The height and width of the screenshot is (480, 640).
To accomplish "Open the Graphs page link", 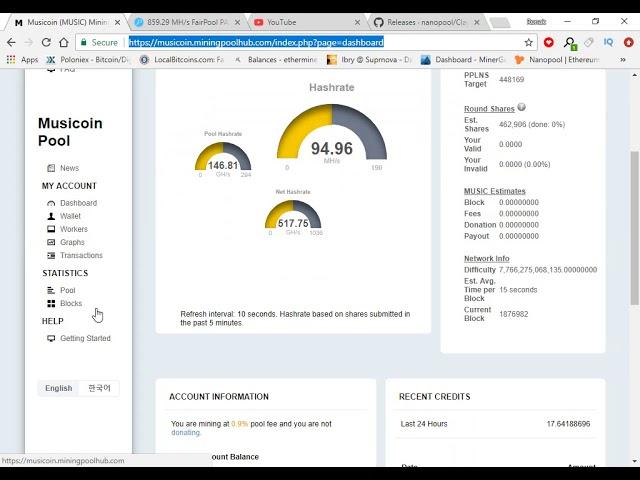I will pyautogui.click(x=72, y=242).
